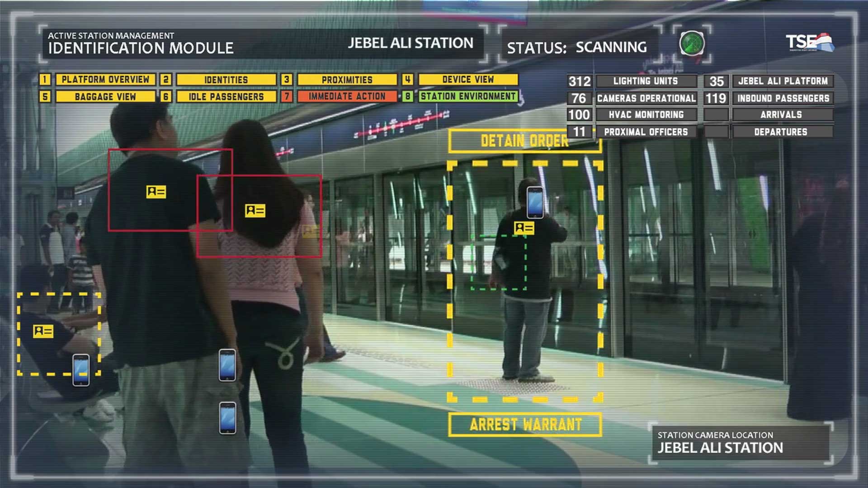868x488 pixels.
Task: Click the Status: Scanning indicator
Action: tap(577, 47)
